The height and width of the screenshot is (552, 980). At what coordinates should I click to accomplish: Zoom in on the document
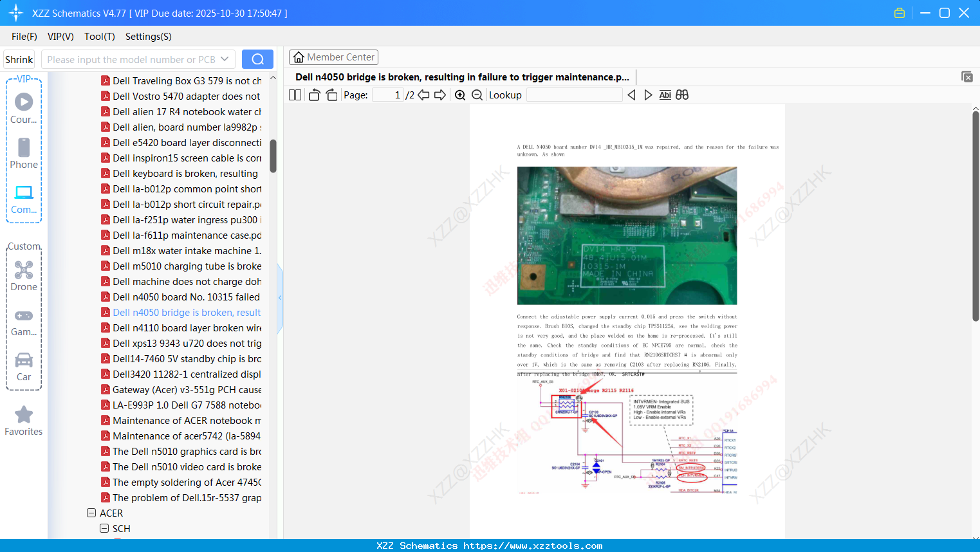pos(460,95)
